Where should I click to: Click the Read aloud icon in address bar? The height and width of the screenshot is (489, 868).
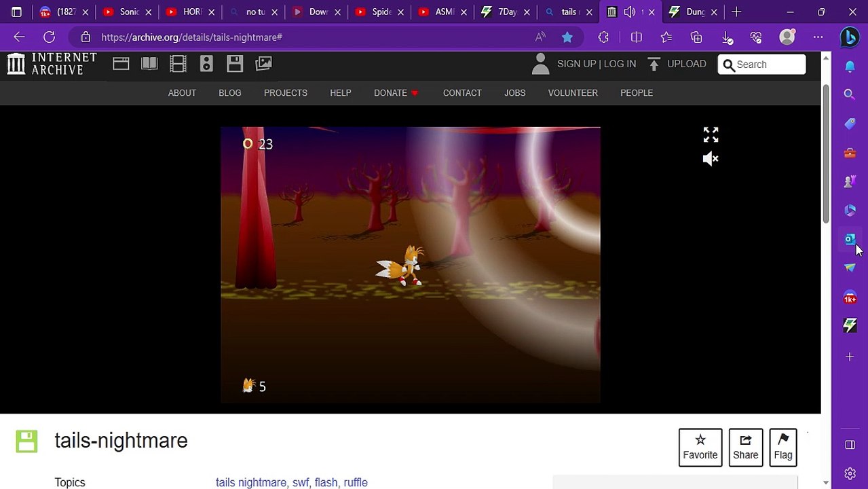(x=540, y=37)
